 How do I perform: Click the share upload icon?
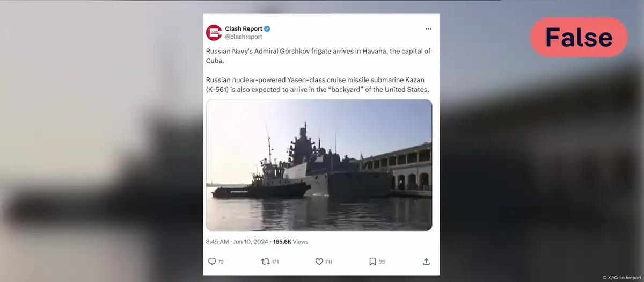click(x=427, y=262)
